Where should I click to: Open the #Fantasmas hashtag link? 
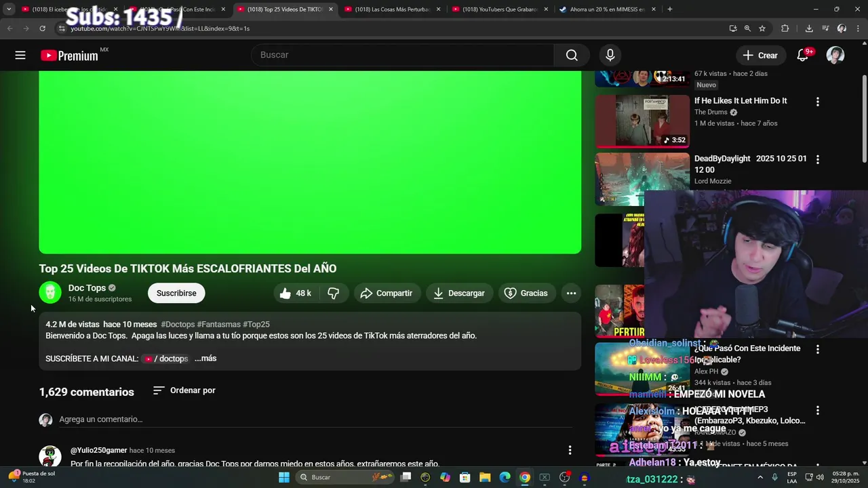pyautogui.click(x=218, y=325)
